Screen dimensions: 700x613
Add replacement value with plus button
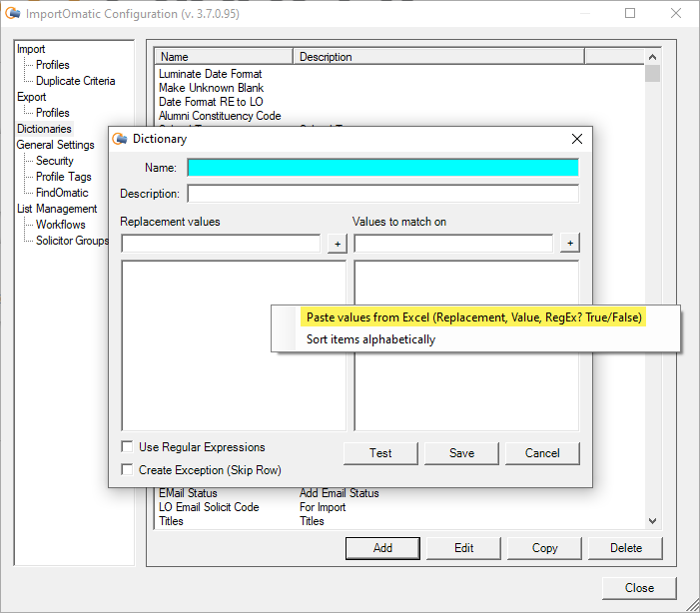point(338,244)
